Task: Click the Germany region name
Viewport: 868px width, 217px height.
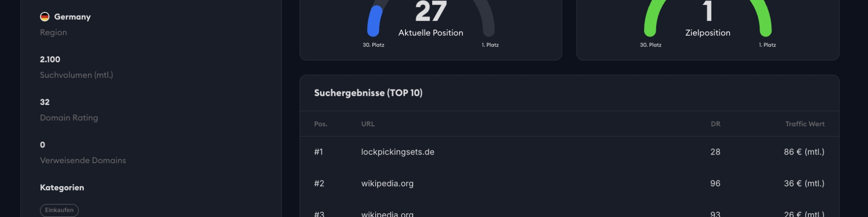Action: point(72,17)
